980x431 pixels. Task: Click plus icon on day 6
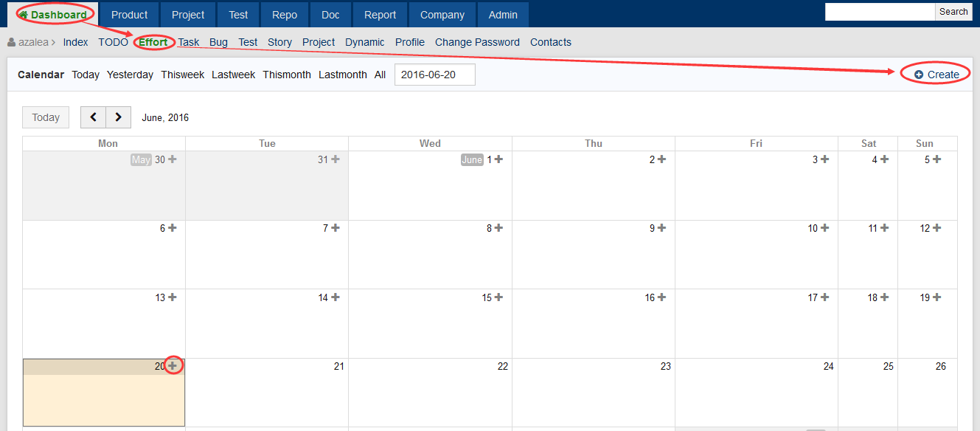point(173,228)
